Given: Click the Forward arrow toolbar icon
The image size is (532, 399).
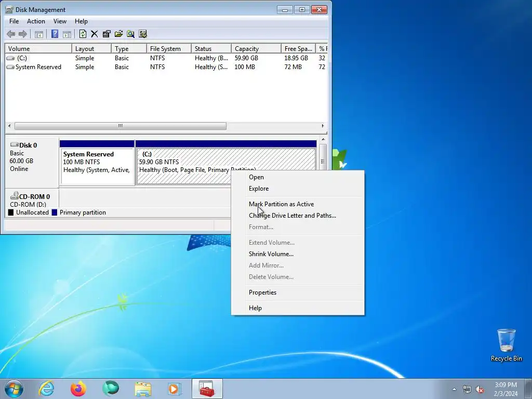Looking at the screenshot, I should (x=23, y=34).
